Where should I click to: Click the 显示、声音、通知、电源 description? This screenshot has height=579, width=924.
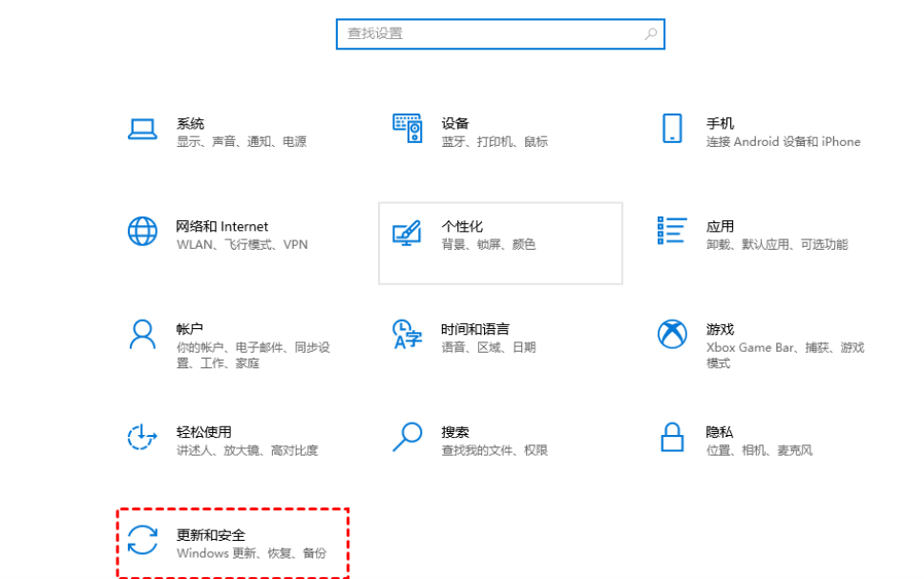click(241, 141)
